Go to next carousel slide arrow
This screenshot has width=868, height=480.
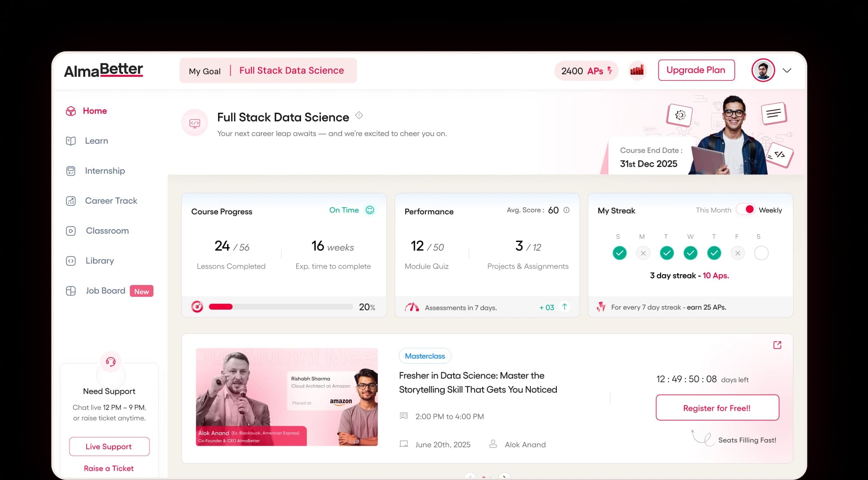pos(505,476)
